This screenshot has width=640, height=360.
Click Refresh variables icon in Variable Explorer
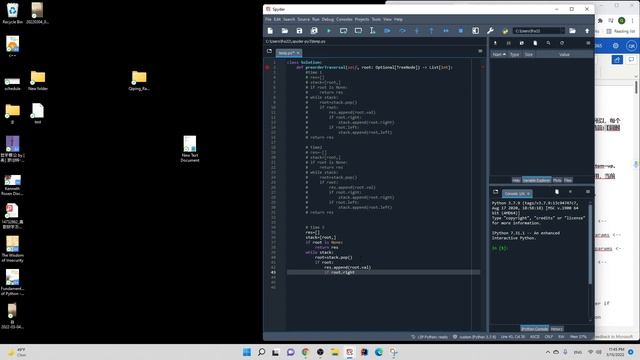(x=562, y=43)
